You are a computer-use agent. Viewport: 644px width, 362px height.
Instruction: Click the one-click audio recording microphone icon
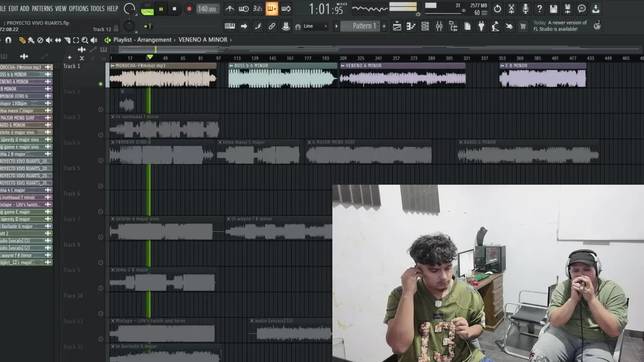click(x=526, y=9)
